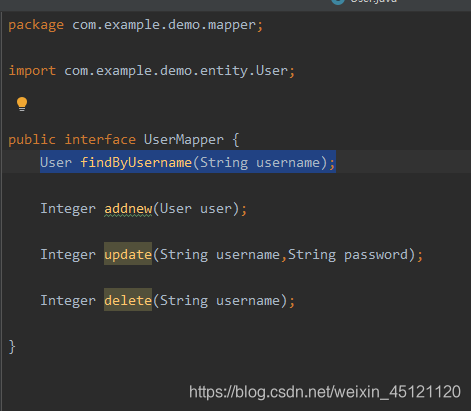Image resolution: width=471 pixels, height=411 pixels.
Task: Click the 'interface' keyword
Action: click(100, 139)
